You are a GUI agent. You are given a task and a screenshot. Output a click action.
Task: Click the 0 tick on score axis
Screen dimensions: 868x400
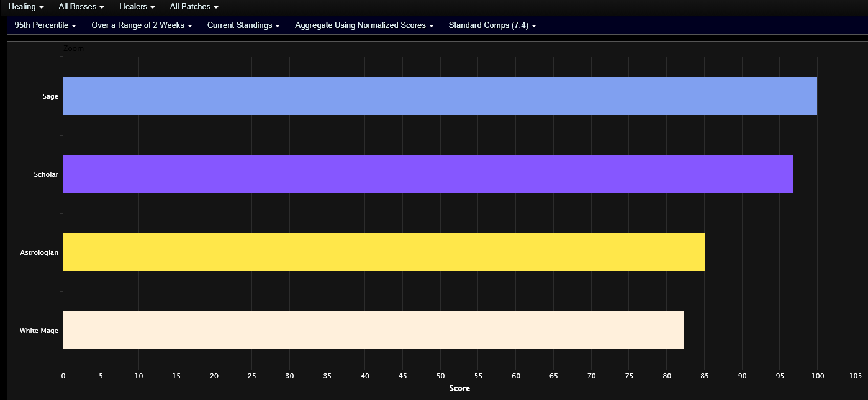pos(63,376)
